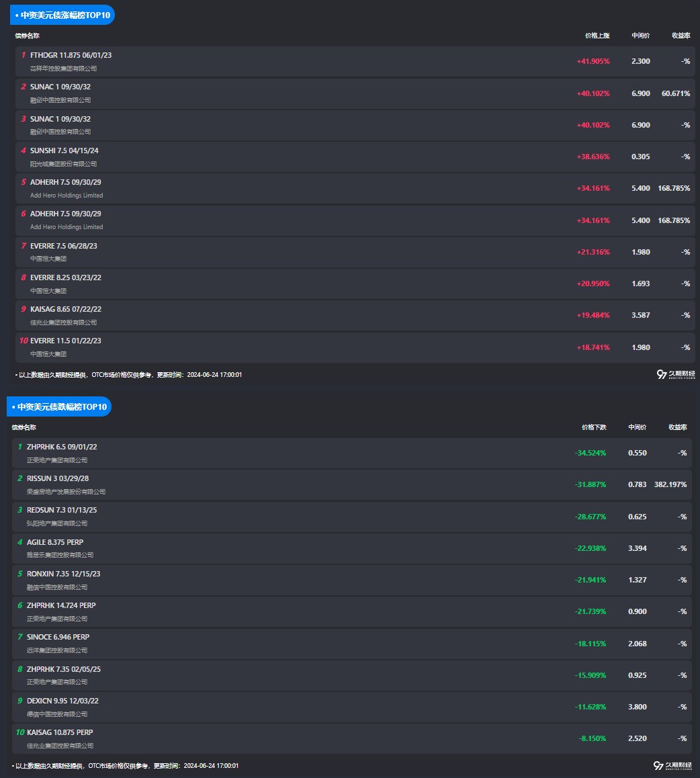This screenshot has height=778, width=700.
Task: Open the 中资美元债涨幅榜TOP10 header tab
Action: click(x=62, y=15)
